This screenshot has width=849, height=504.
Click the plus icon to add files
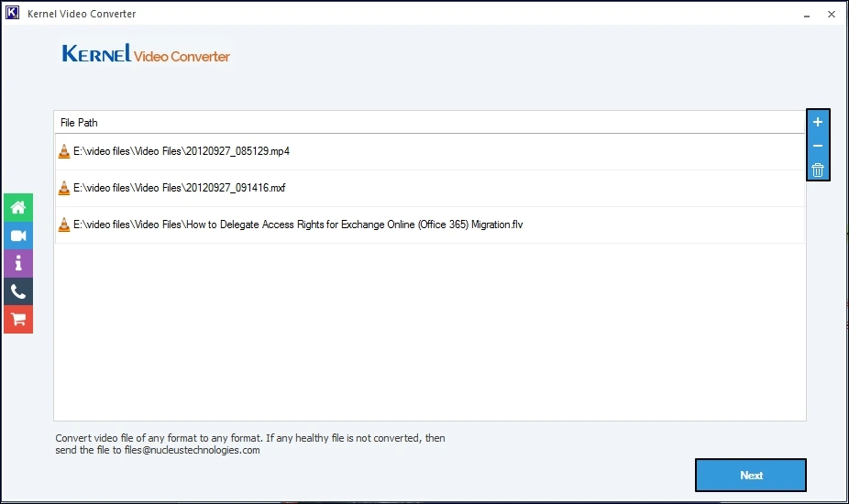coord(818,123)
